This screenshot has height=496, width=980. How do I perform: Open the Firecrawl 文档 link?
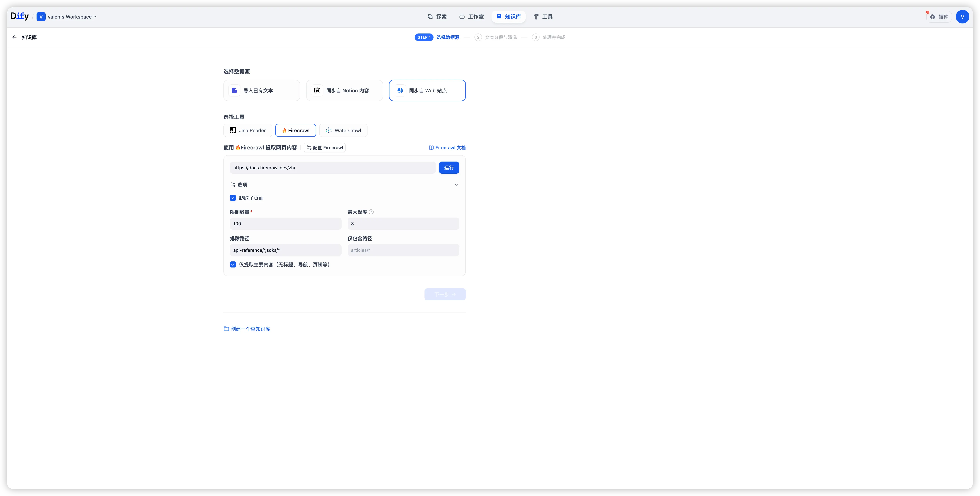(447, 148)
